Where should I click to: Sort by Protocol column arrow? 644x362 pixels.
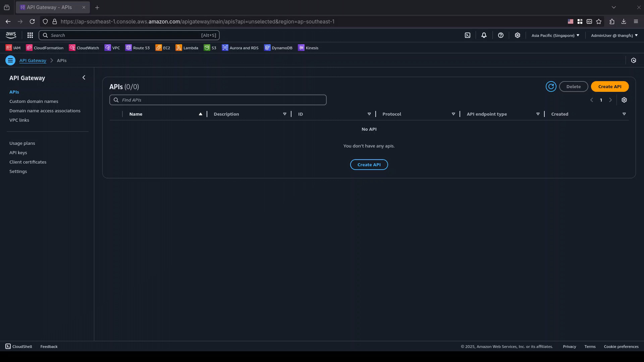453,114
